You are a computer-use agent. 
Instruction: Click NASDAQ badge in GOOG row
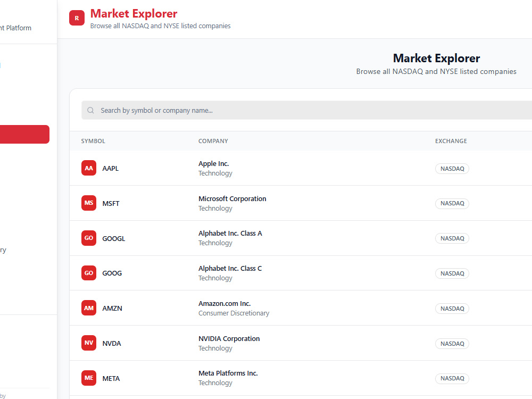coord(452,273)
